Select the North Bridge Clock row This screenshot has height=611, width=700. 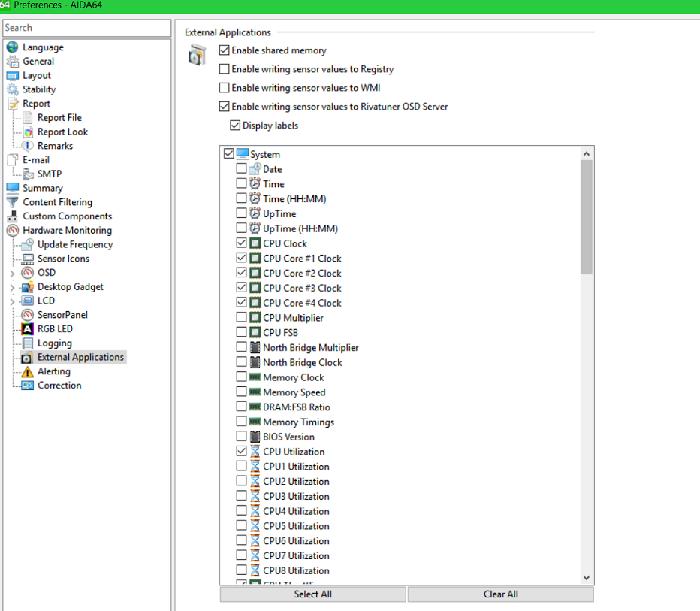(x=303, y=362)
